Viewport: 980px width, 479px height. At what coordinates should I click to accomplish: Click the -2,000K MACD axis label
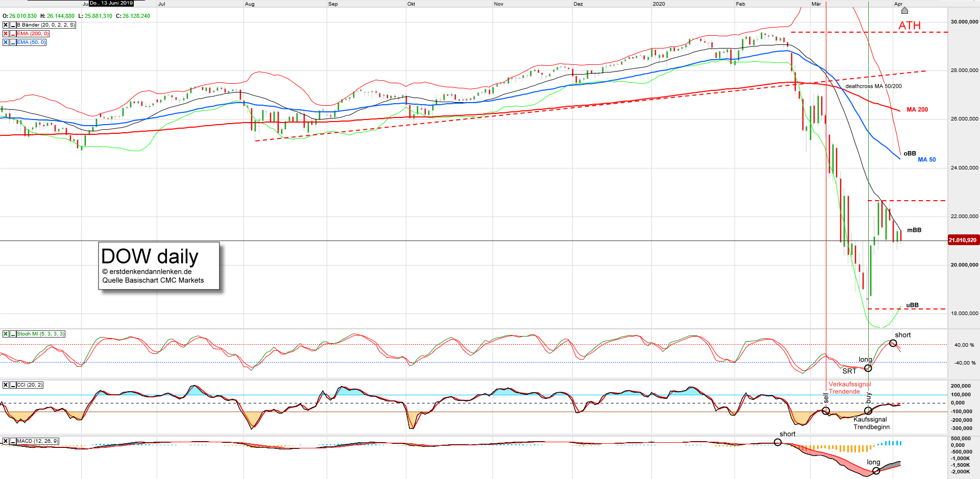tap(960, 472)
